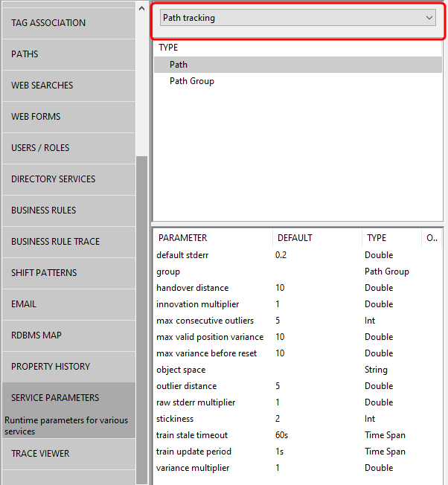Viewport: 448px width, 485px height.
Task: Go to BUSINESS RULES
Action: click(x=68, y=211)
